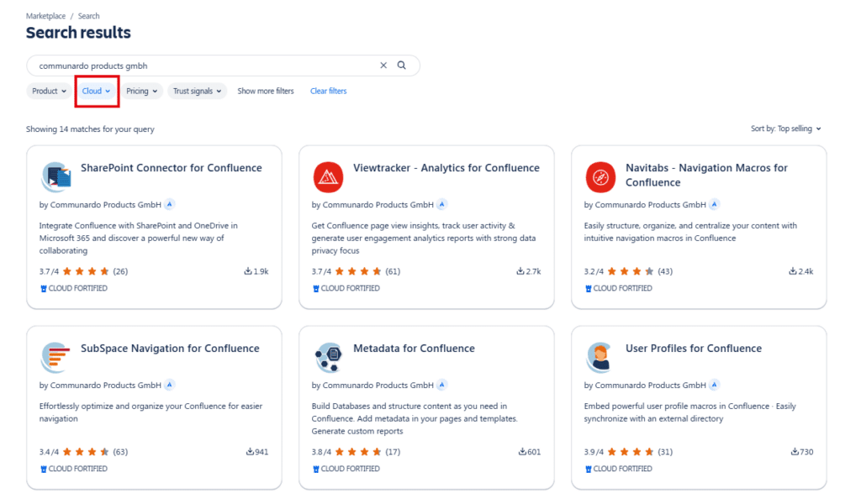This screenshot has height=504, width=861.
Task: Click vendor name on Viewtracker card
Action: pos(378,205)
